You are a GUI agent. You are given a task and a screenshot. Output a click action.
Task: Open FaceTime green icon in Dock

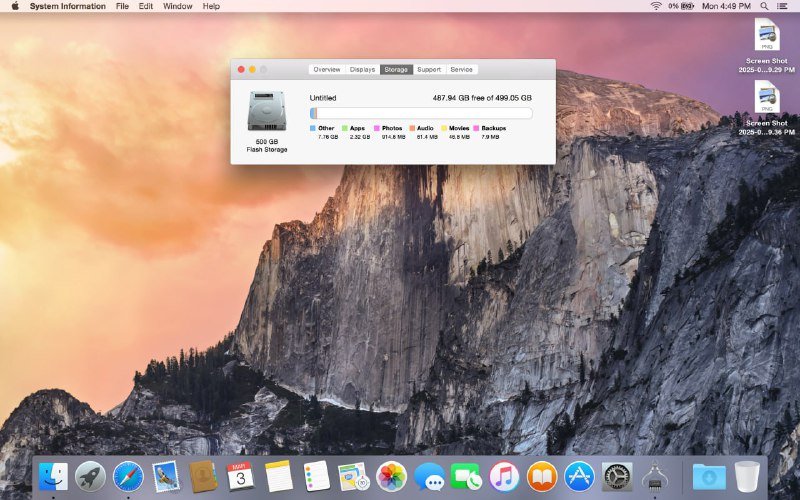point(466,477)
